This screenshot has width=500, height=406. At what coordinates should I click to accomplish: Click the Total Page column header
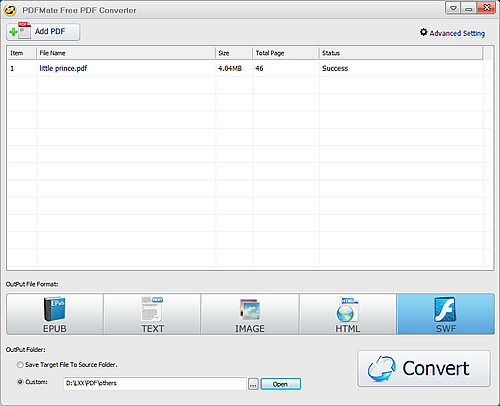coord(286,53)
